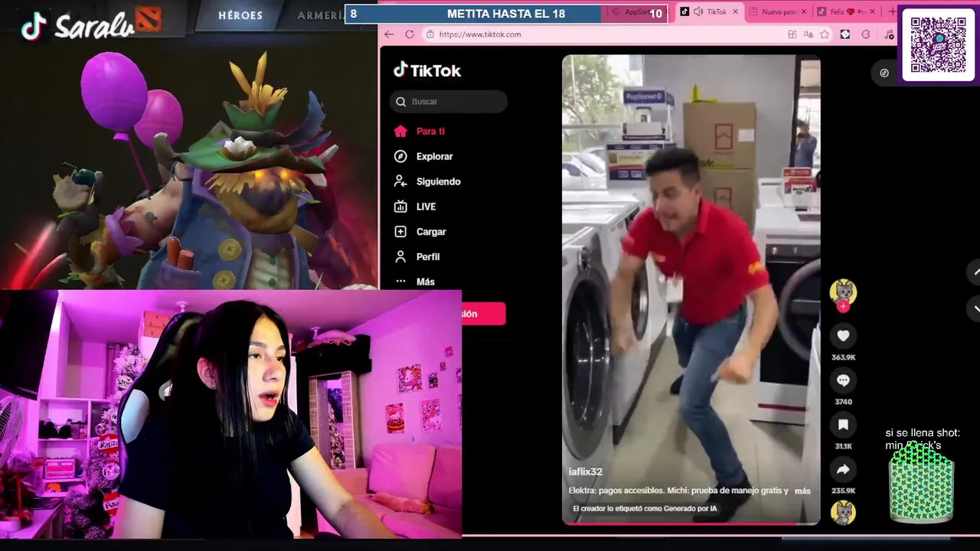
Task: Expand the Más options menu
Action: pyautogui.click(x=414, y=282)
